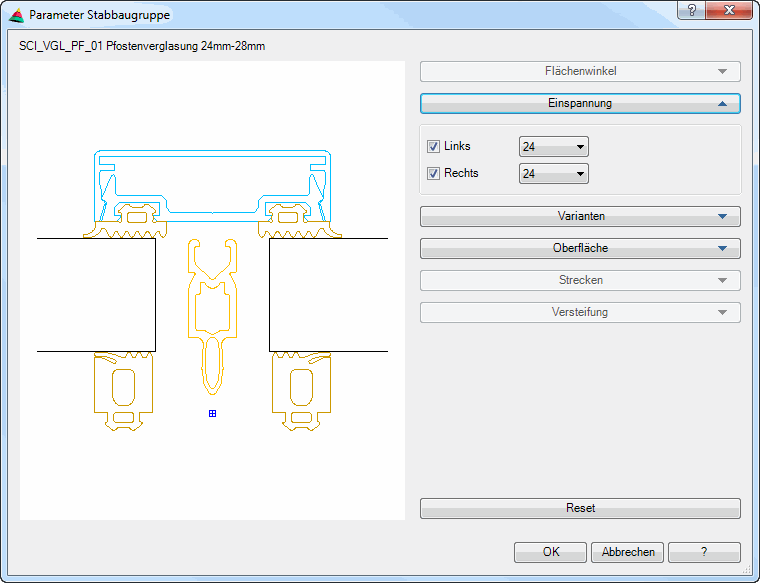Click the bottom '?' help button

pyautogui.click(x=704, y=552)
